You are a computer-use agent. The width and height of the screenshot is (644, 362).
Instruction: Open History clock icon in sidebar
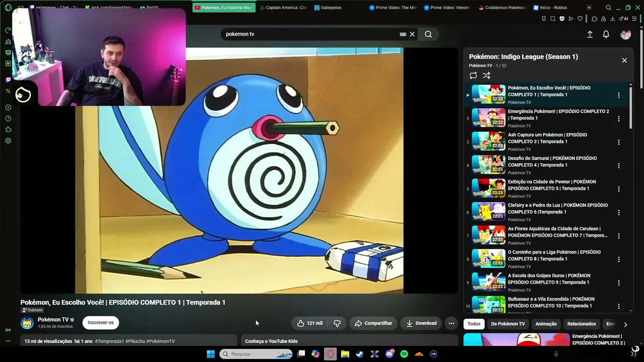(8, 119)
